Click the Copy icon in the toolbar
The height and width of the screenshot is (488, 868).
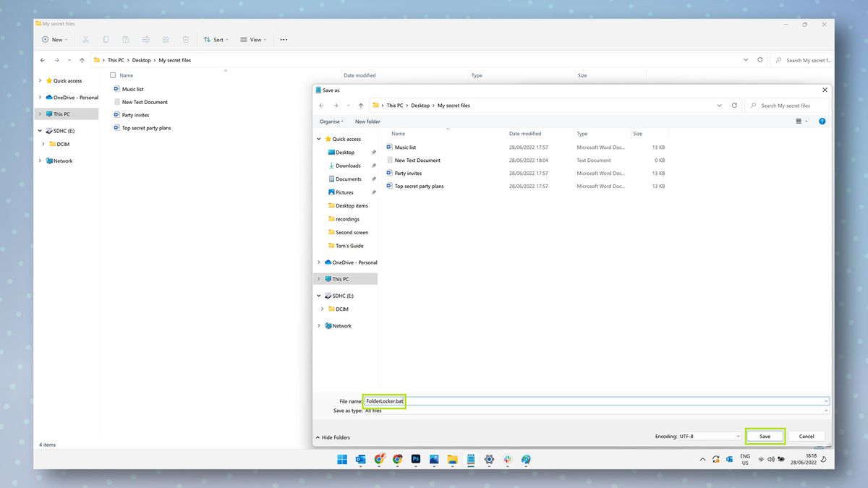(x=106, y=39)
